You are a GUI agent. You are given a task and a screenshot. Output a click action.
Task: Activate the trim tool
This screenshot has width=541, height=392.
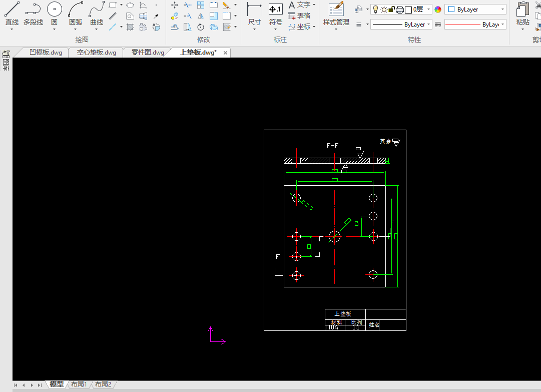[187, 5]
